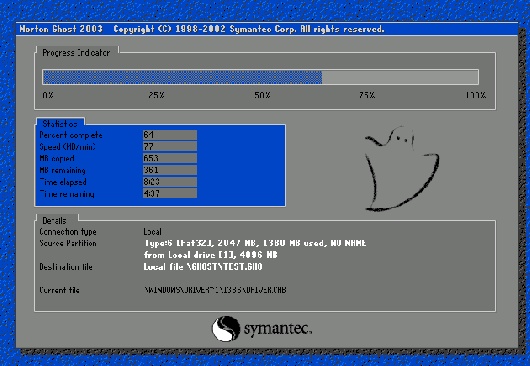Click the Destination file label
Viewport: 530px width, 366px height.
tap(66, 267)
